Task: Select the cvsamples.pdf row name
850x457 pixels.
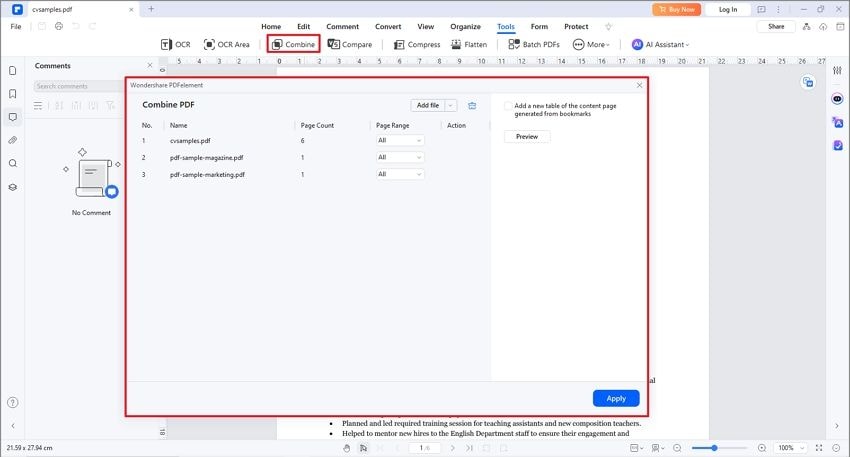Action: tap(190, 140)
